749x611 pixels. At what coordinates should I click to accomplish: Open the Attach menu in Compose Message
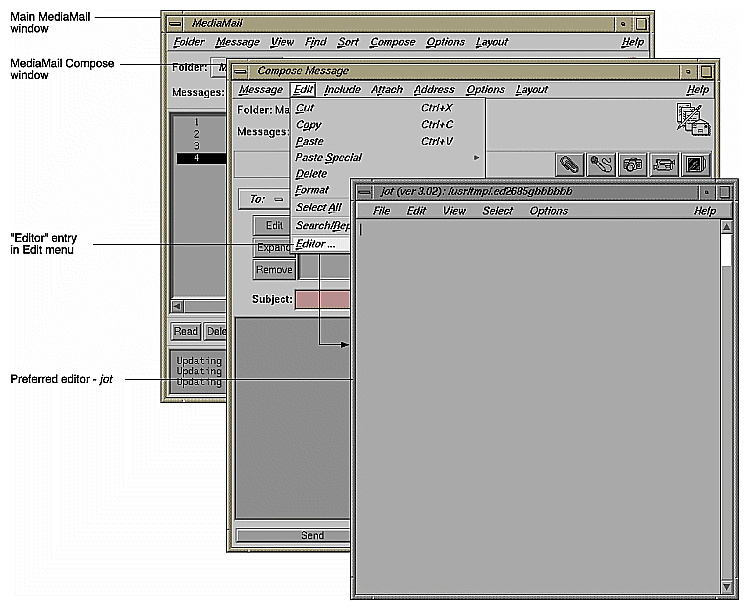(x=387, y=89)
